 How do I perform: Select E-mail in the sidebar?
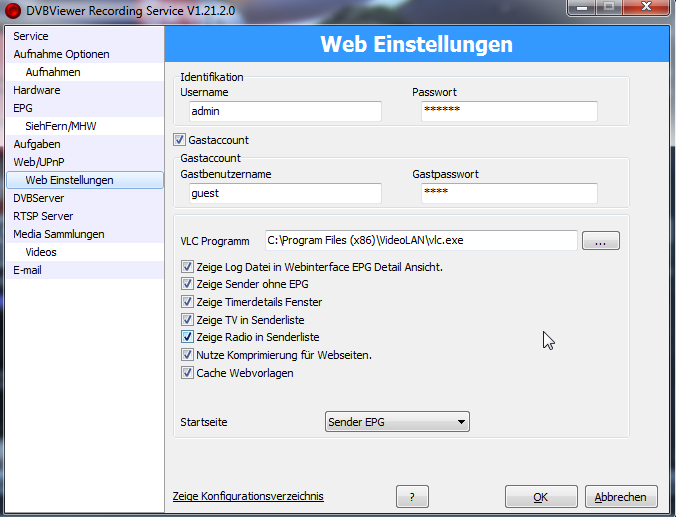[28, 270]
